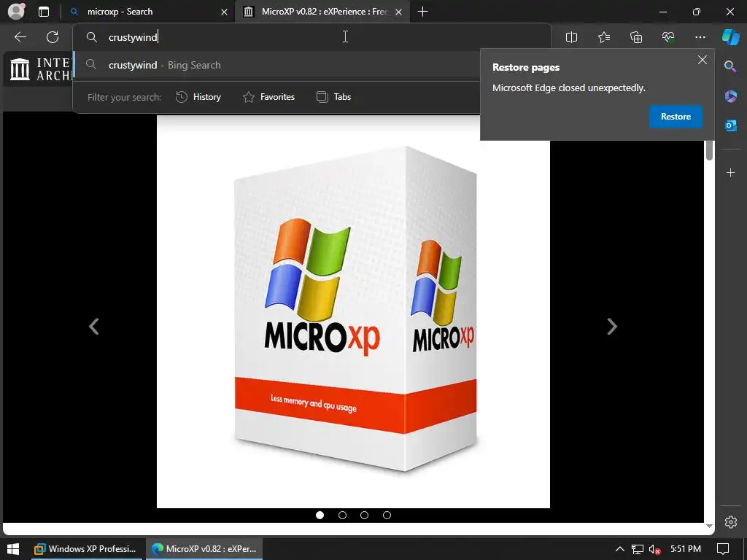Select the third carousel dot
This screenshot has height=560, width=747.
coord(365,516)
